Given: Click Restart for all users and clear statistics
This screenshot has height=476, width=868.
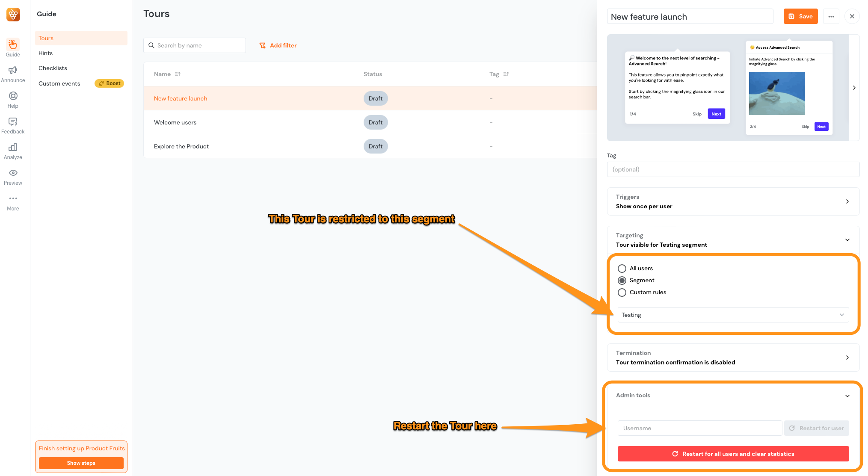Looking at the screenshot, I should tap(733, 454).
